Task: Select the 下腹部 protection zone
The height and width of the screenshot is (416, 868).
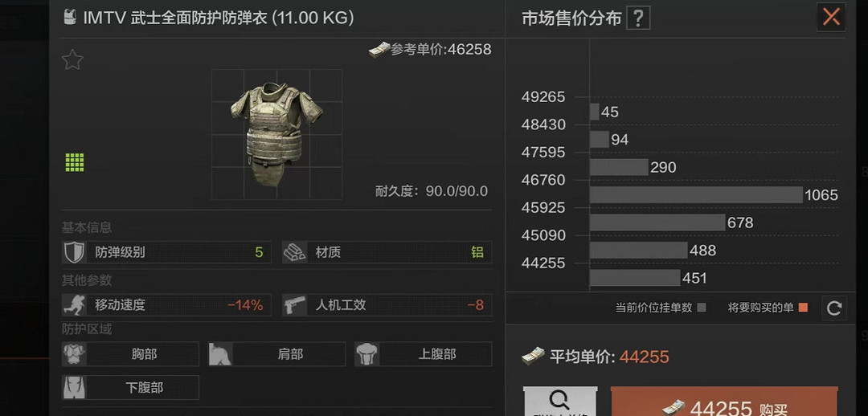Action: tap(131, 387)
